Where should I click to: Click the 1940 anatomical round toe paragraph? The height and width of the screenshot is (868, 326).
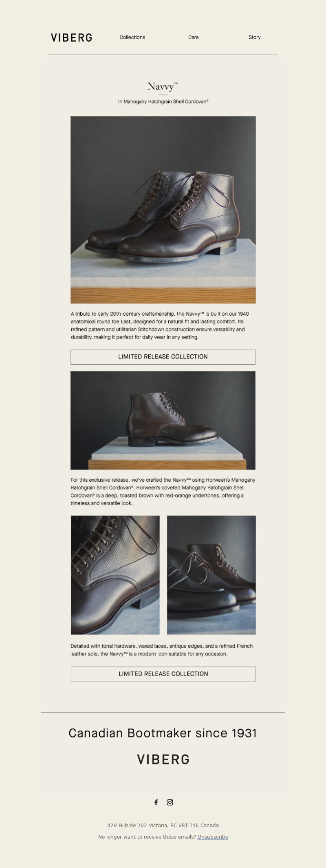[160, 325]
